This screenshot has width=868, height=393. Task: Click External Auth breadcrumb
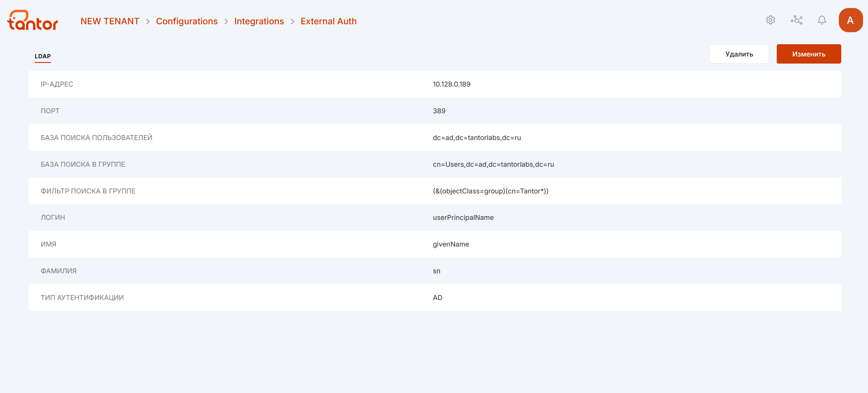(328, 21)
